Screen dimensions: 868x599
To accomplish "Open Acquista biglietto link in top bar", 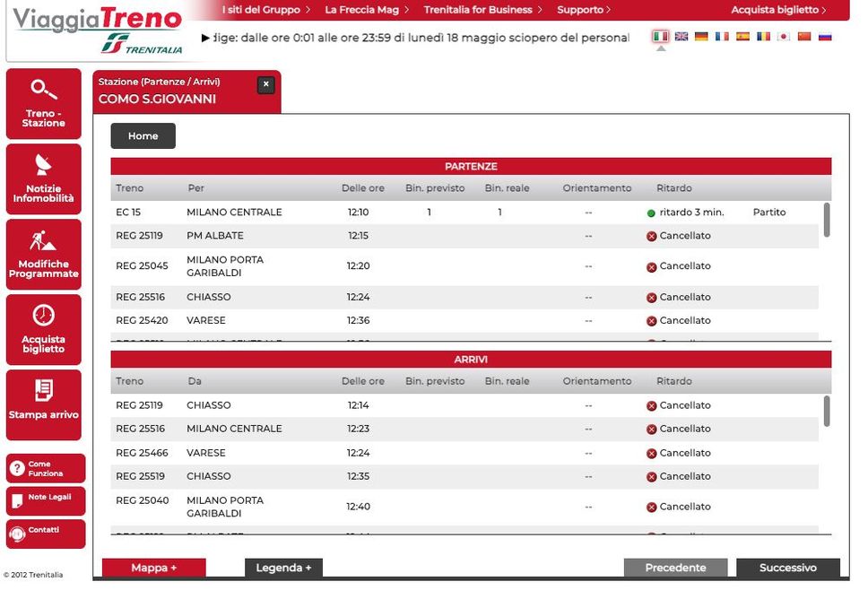I will [778, 10].
